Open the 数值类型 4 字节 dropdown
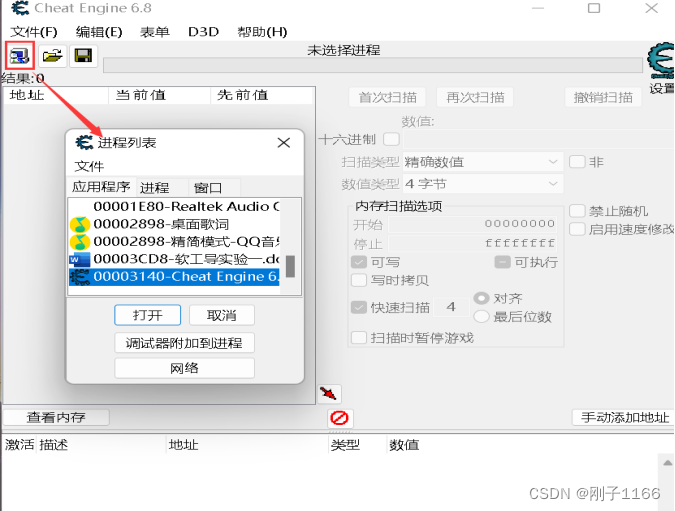 (483, 184)
